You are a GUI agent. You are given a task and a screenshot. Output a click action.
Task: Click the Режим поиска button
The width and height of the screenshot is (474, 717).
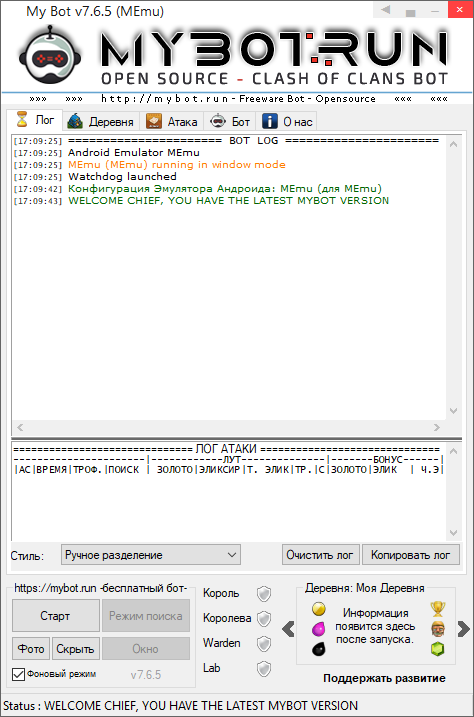coord(146,616)
